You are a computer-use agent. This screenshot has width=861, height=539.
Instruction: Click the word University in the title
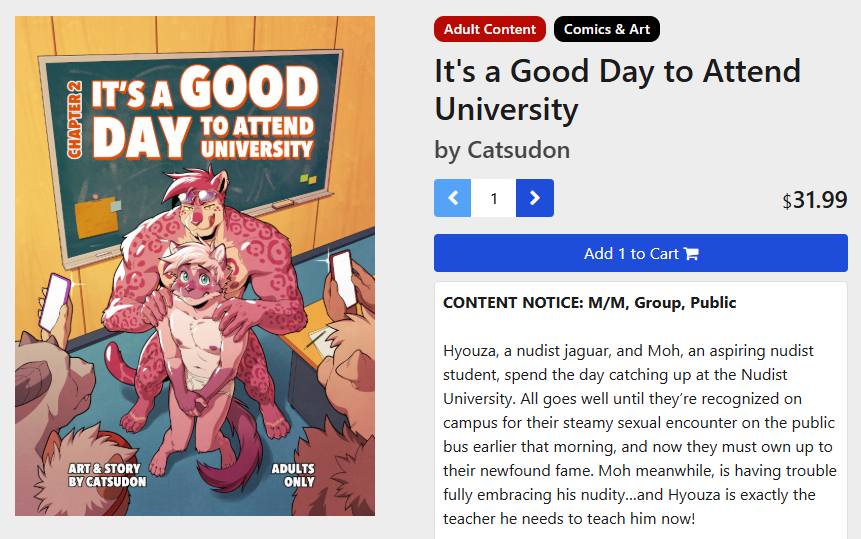point(506,108)
